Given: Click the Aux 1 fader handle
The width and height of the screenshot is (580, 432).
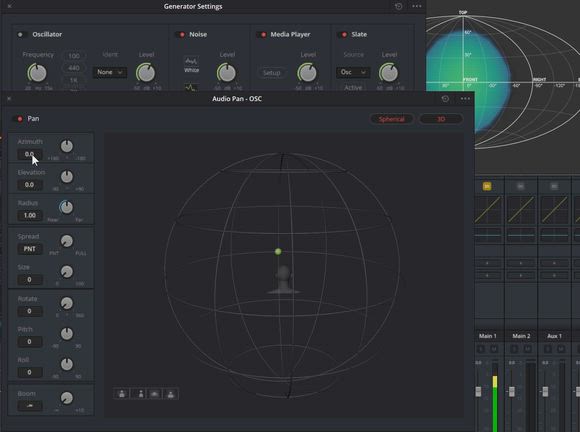Looking at the screenshot, I should (545, 392).
